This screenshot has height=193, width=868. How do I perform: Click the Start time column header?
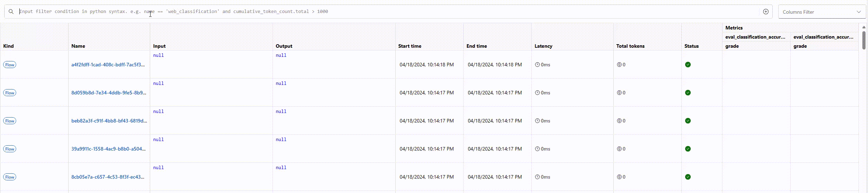(410, 46)
